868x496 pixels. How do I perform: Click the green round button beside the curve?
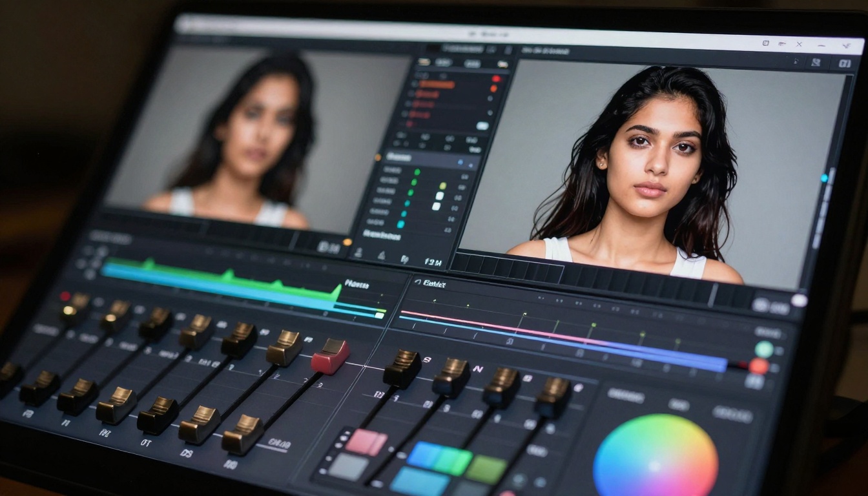coord(764,349)
